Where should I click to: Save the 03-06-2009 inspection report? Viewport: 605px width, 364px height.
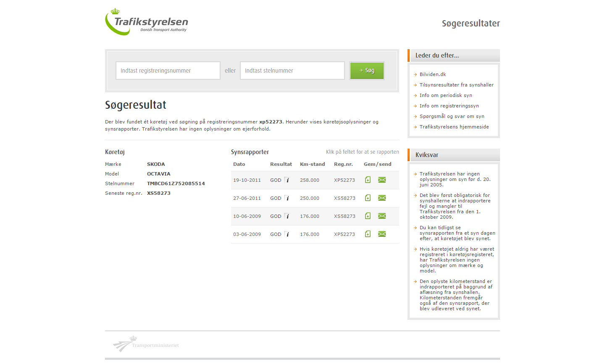tap(368, 234)
